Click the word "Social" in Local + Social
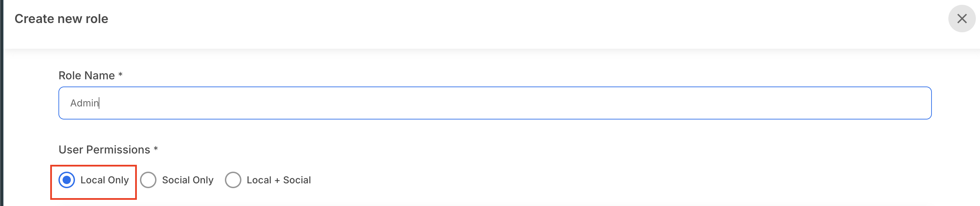This screenshot has height=206, width=980. coord(297,180)
